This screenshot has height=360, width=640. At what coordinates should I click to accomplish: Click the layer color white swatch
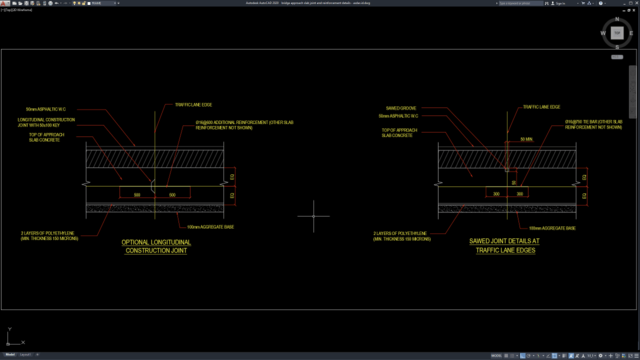pos(89,3)
